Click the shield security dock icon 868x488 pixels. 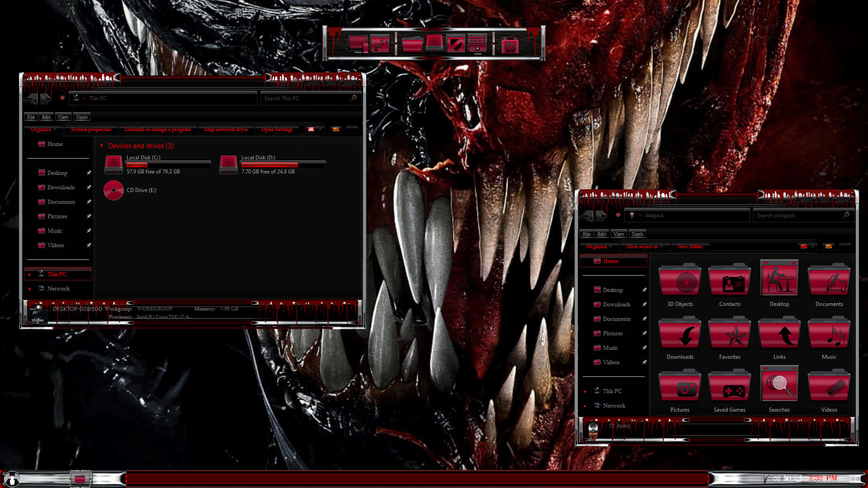pos(456,44)
